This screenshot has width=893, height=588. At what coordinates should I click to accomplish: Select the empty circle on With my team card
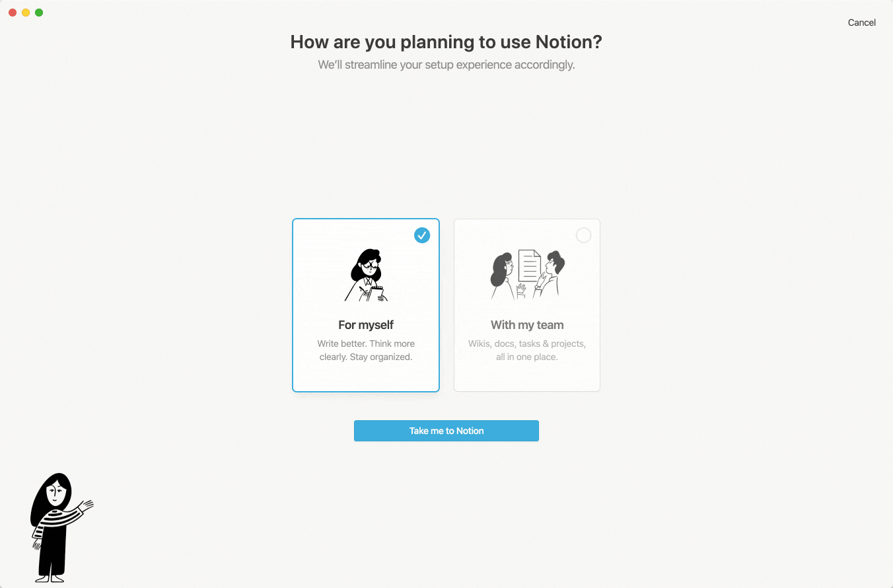(x=583, y=235)
